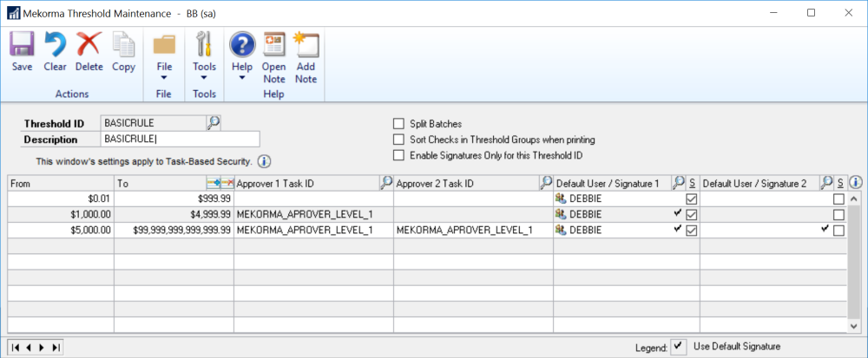This screenshot has width=868, height=358.
Task: Click the S header link next to Signature 1
Action: pyautogui.click(x=692, y=183)
